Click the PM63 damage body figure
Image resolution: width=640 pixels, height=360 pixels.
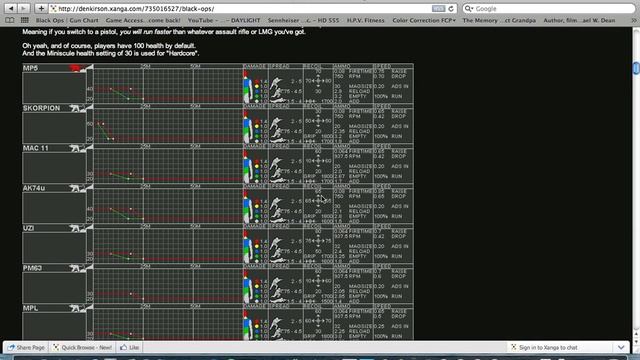[247, 286]
